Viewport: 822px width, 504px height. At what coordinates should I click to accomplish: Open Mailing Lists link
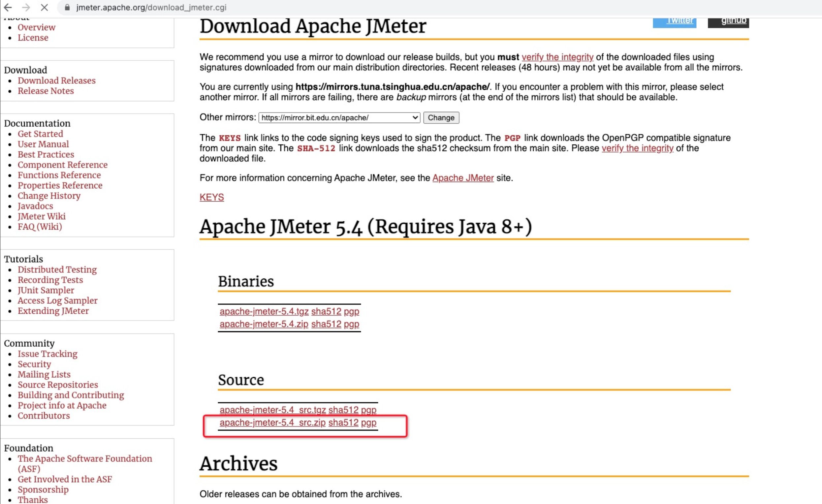tap(44, 375)
